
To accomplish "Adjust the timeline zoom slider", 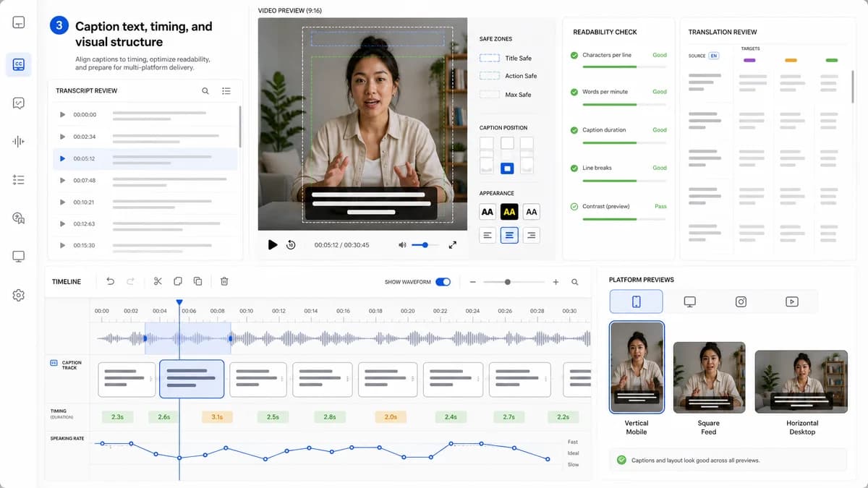I will [x=508, y=282].
